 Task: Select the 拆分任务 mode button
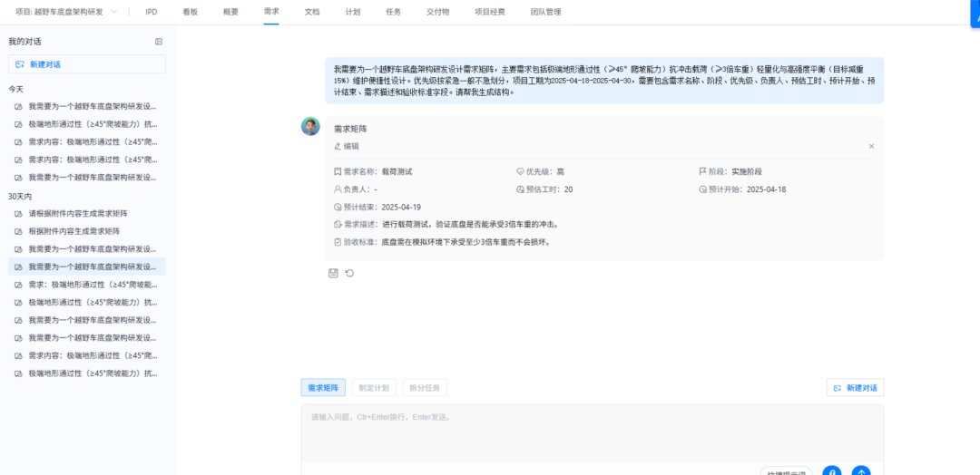click(x=425, y=388)
